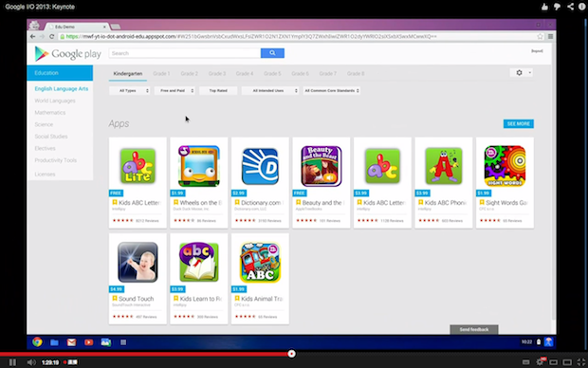
Task: Click the Chrome address bar URL
Action: pos(251,36)
